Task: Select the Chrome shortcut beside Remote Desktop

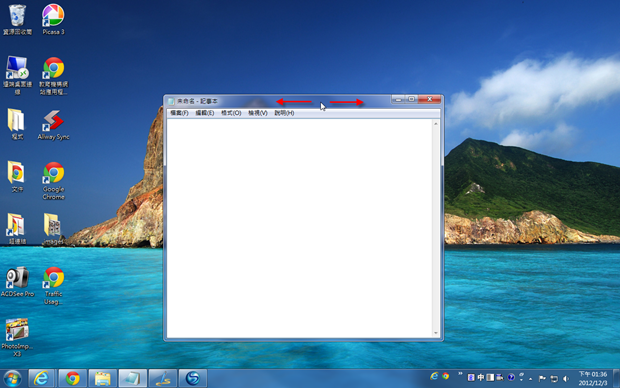Action: click(x=53, y=75)
